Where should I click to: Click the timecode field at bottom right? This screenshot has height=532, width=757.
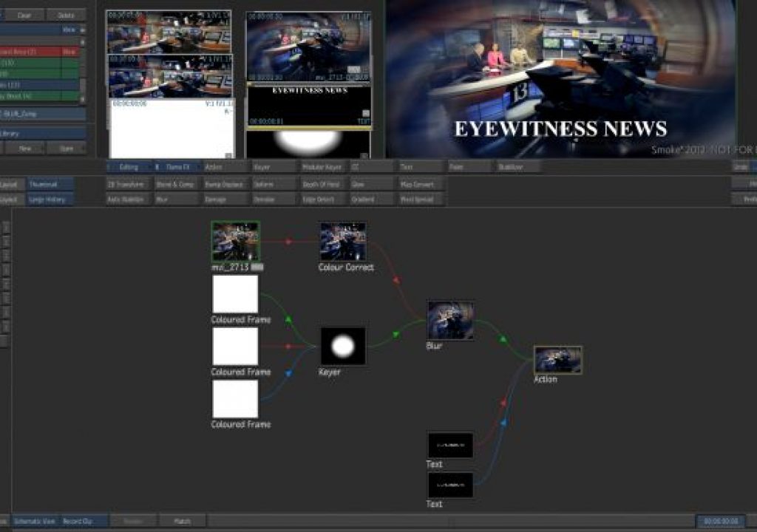tap(721, 522)
